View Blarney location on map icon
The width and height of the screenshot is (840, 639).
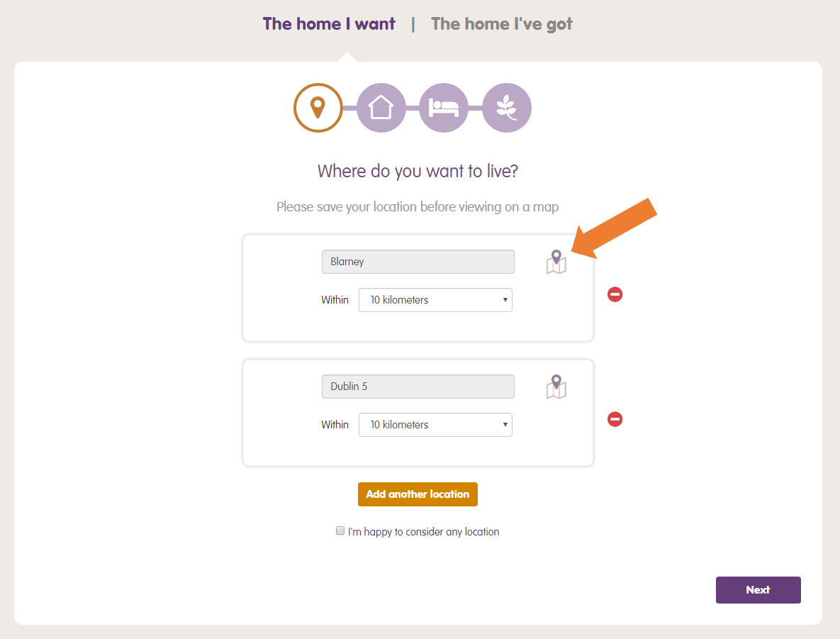[x=556, y=262]
